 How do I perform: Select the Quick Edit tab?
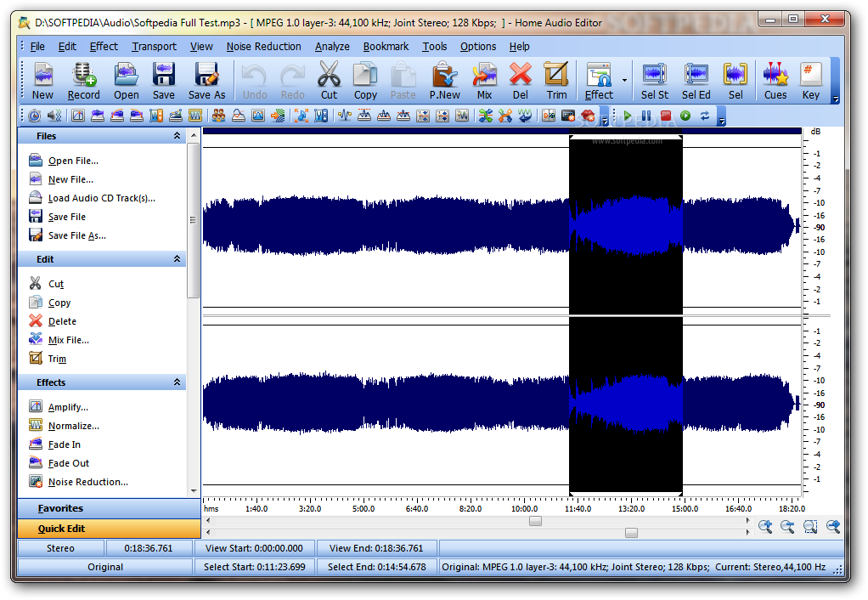(109, 529)
